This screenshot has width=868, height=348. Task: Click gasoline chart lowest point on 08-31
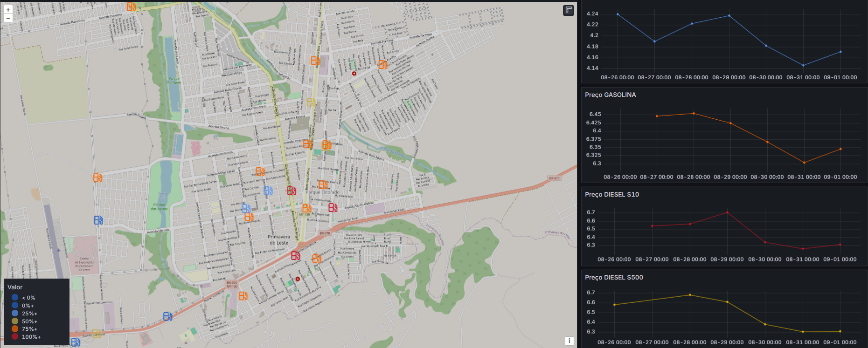(804, 163)
